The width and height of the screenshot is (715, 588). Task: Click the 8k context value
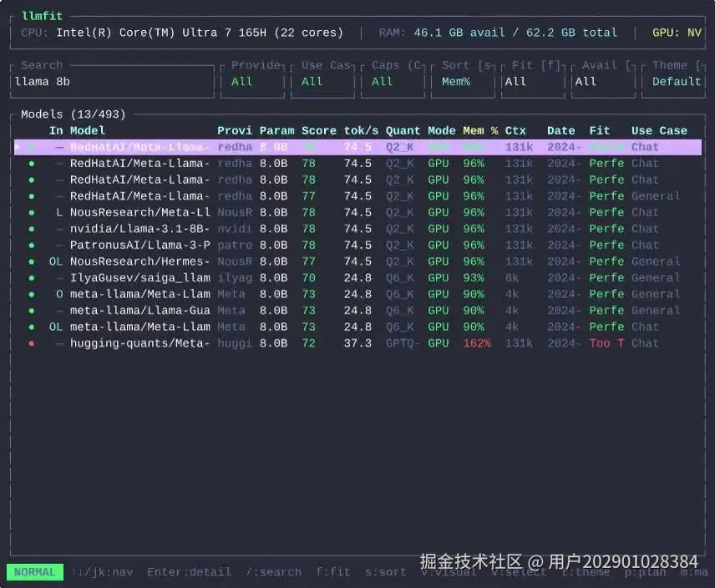click(512, 278)
